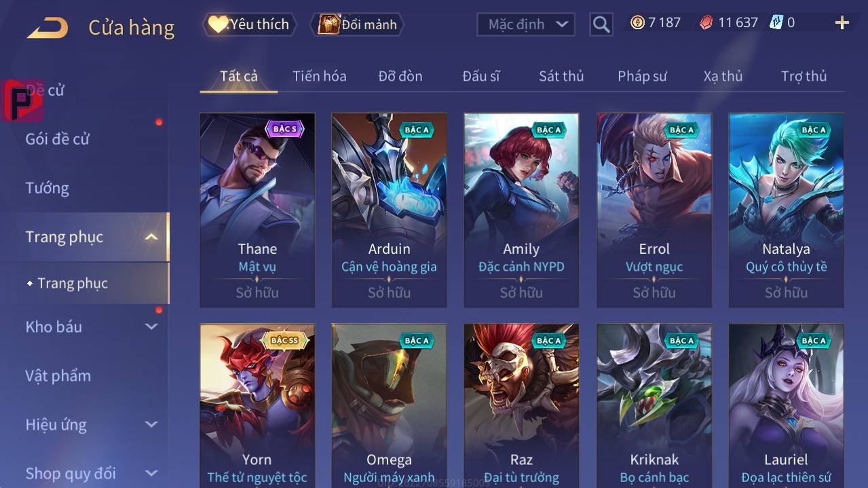The image size is (868, 488).
Task: Switch to the Sát thủ tab
Action: point(561,76)
